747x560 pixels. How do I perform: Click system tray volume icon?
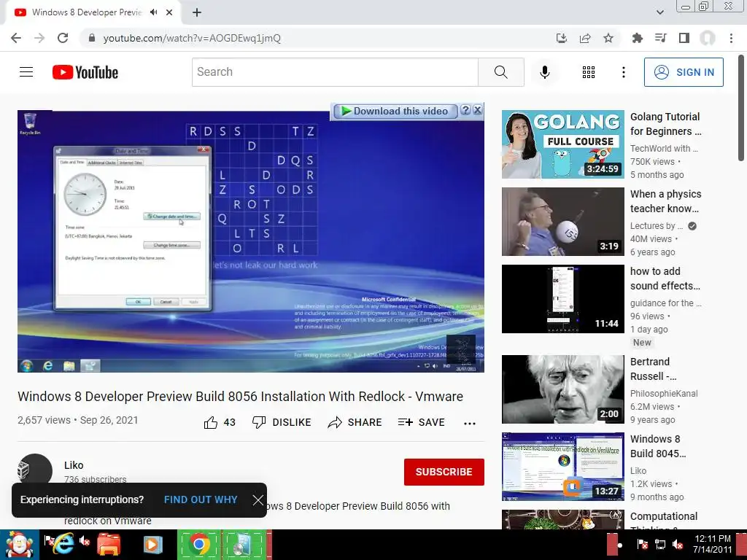(x=678, y=544)
